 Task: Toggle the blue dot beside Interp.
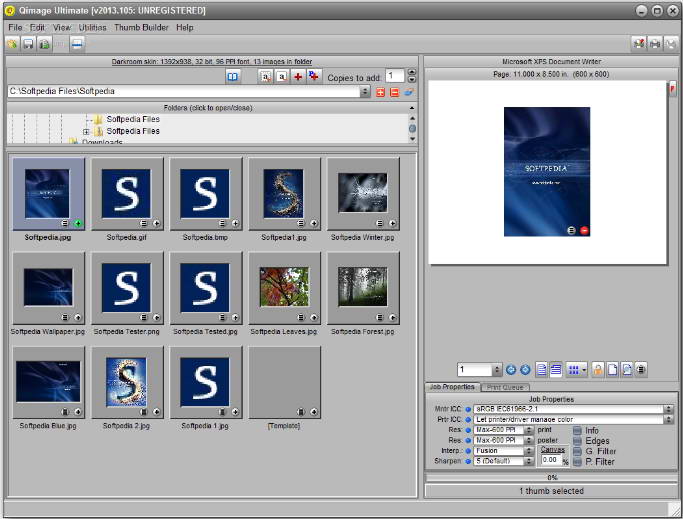[x=468, y=451]
